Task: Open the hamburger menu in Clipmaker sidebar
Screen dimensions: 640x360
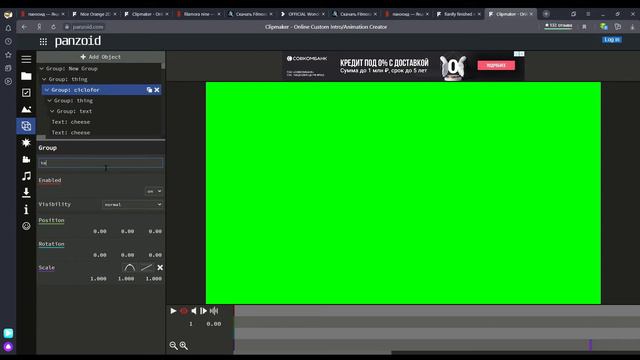Action: (26, 60)
